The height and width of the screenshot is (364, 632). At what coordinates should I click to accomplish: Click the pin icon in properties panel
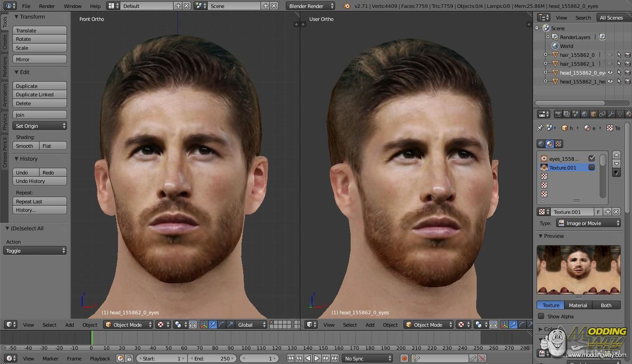540,128
